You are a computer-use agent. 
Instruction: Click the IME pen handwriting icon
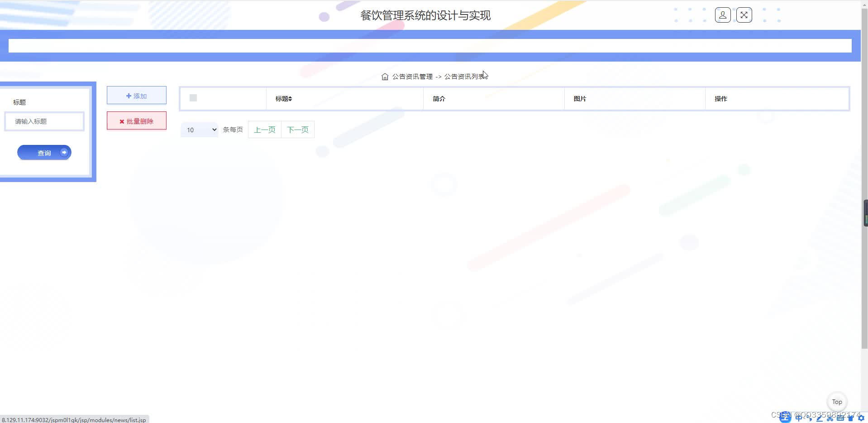(820, 418)
